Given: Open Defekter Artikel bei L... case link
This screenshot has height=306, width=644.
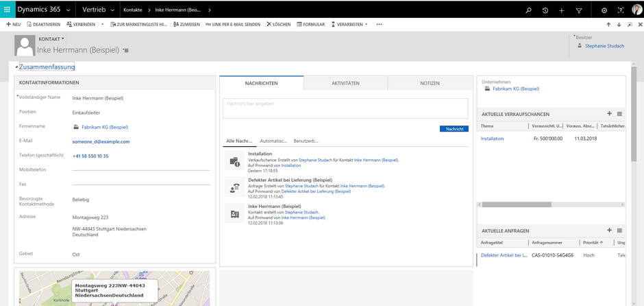Looking at the screenshot, I should pyautogui.click(x=504, y=255).
